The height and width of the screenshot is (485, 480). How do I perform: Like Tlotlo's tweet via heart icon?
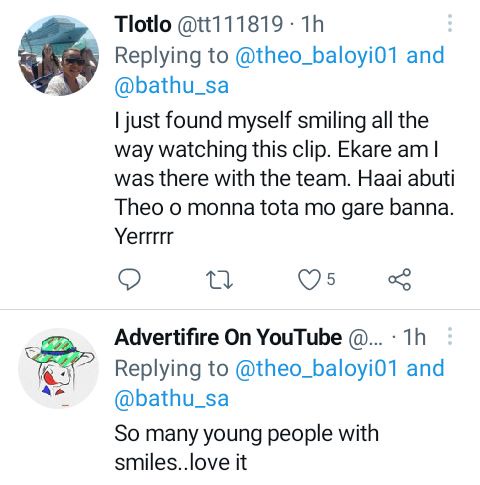(x=309, y=279)
